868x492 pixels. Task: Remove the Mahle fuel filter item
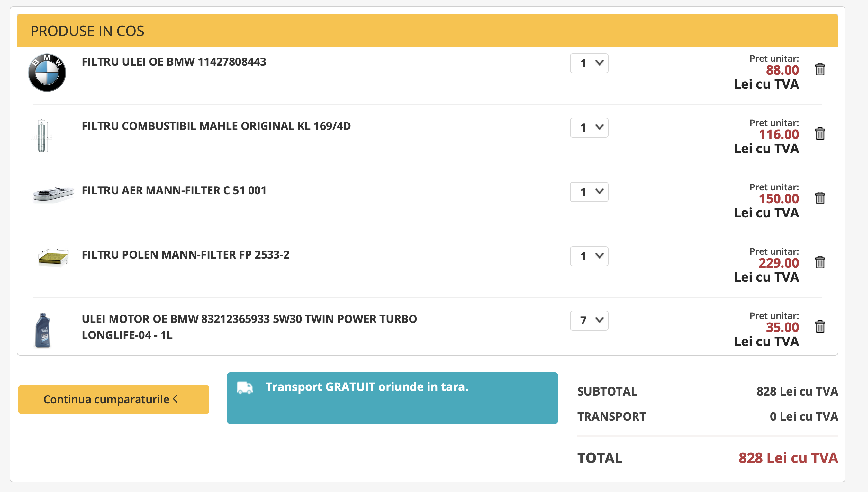820,133
